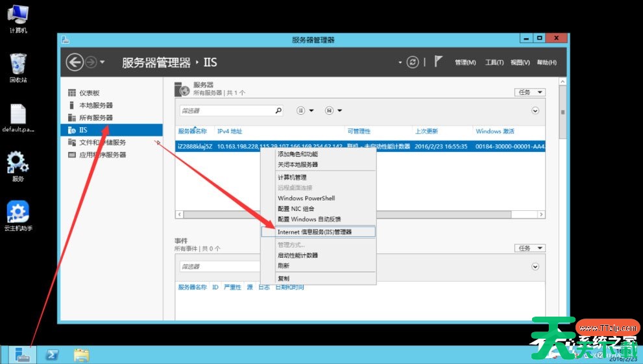Select the 回收站 desktop icon
The height and width of the screenshot is (364, 643).
(18, 67)
